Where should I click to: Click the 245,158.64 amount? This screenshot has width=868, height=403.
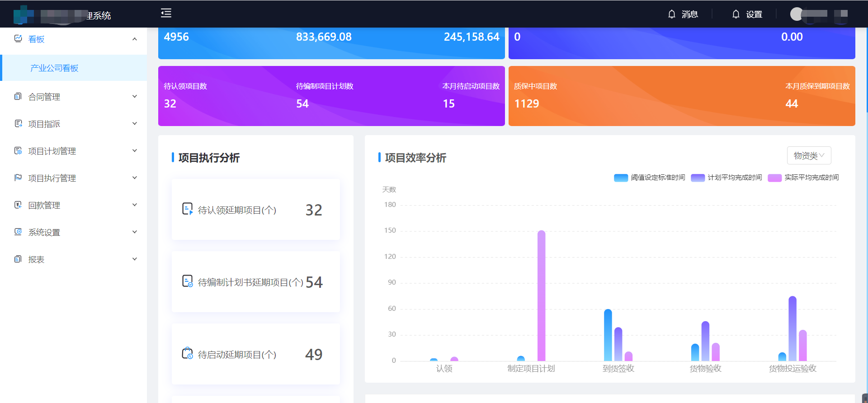click(x=472, y=37)
